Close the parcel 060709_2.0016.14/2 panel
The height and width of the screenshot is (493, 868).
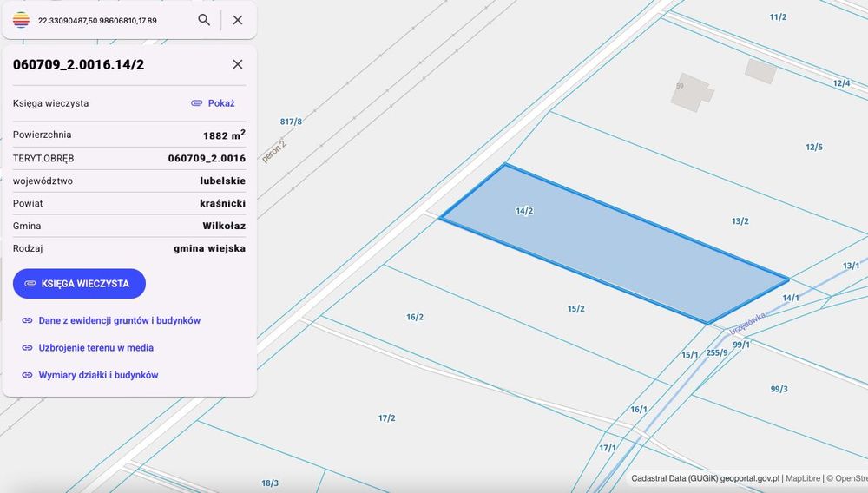click(x=238, y=64)
